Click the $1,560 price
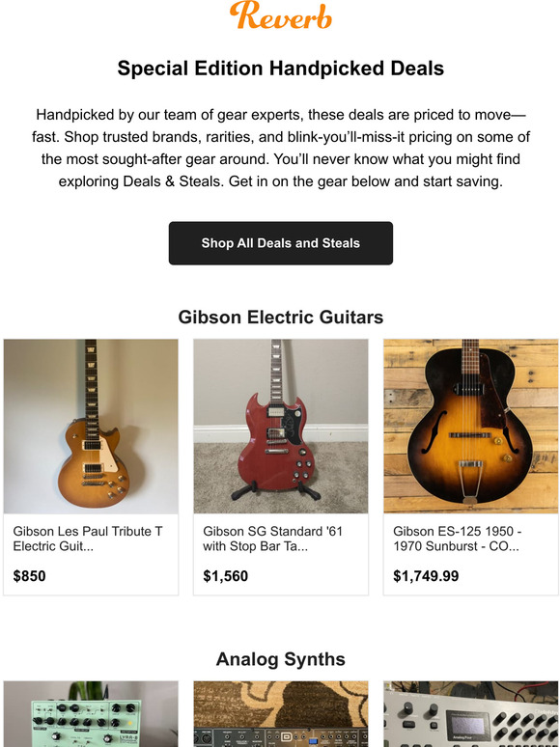This screenshot has width=560, height=747. point(225,576)
